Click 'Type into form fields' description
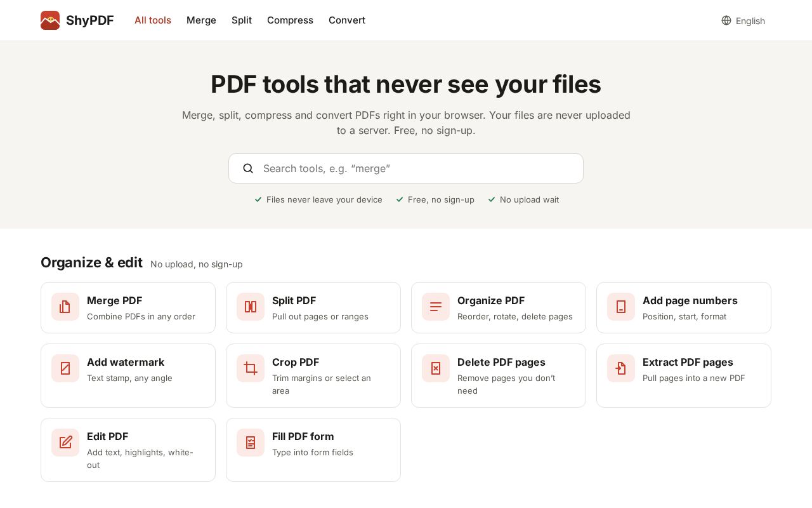The width and height of the screenshot is (812, 508). tap(313, 452)
